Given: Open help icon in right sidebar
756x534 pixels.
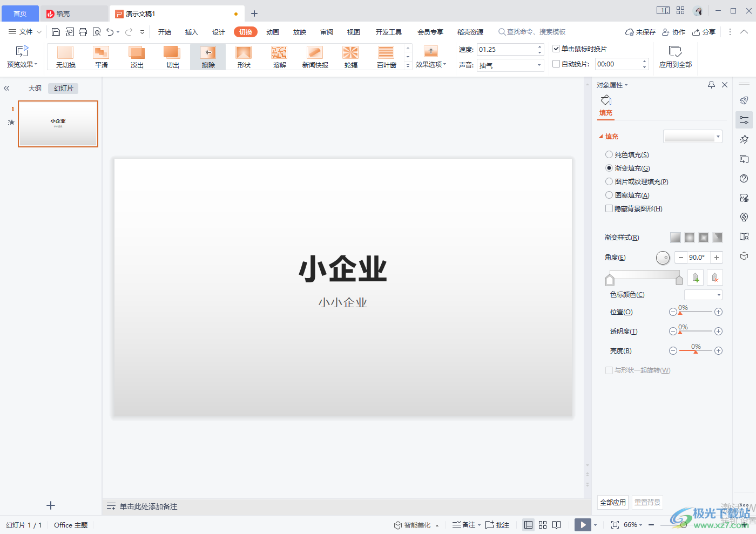Looking at the screenshot, I should click(x=744, y=179).
